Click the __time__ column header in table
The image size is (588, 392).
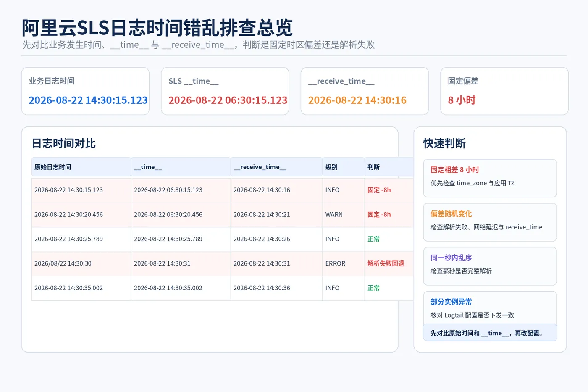pos(181,167)
